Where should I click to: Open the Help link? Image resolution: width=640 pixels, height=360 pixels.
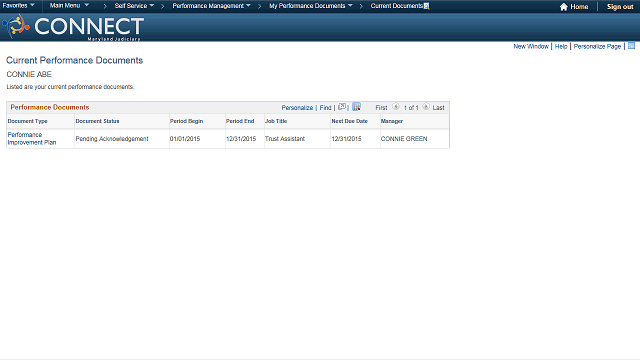561,47
